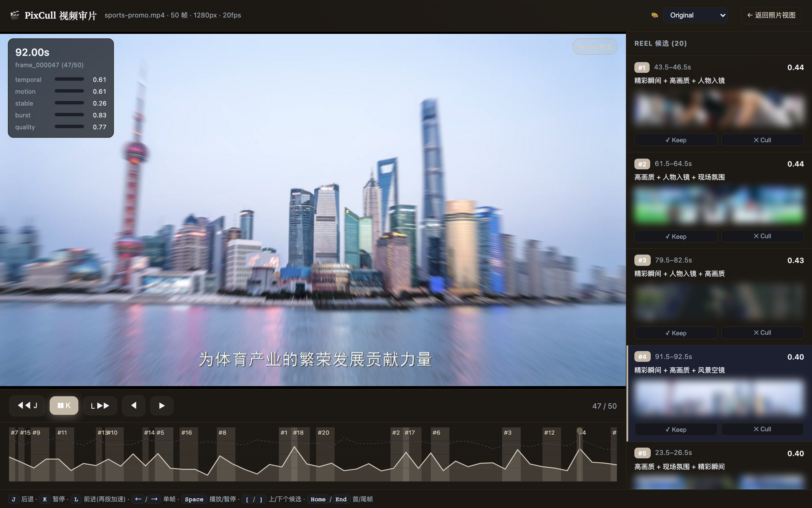The width and height of the screenshot is (812, 508).
Task: Click the temporal score bar
Action: (69, 79)
